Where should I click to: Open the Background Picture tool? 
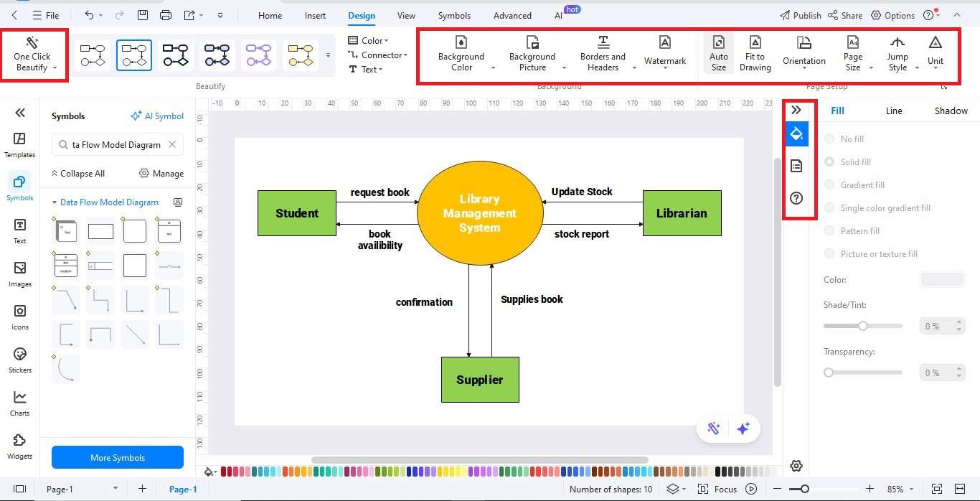coord(532,55)
